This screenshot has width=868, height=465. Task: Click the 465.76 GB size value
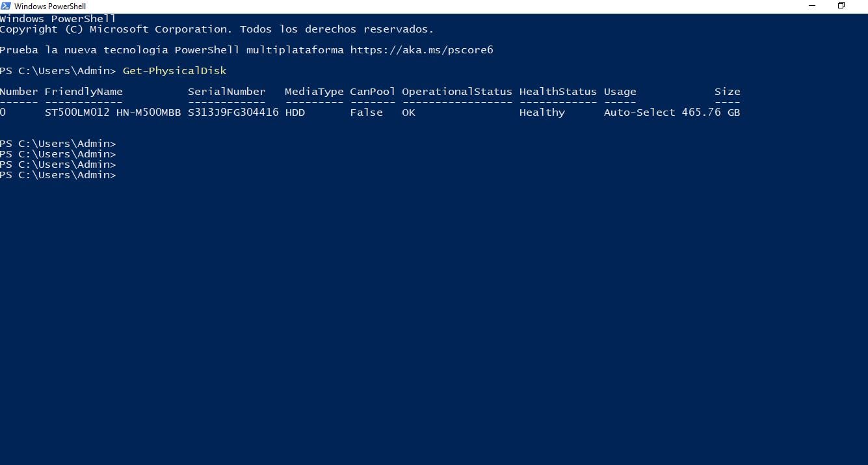tap(710, 113)
